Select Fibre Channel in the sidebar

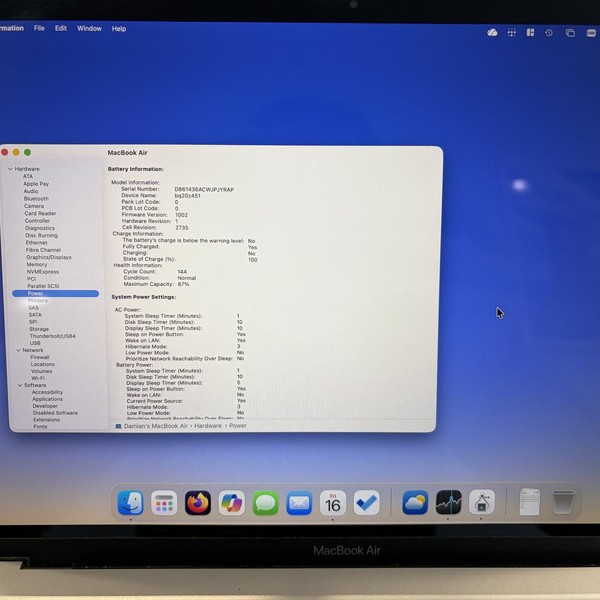[x=43, y=250]
